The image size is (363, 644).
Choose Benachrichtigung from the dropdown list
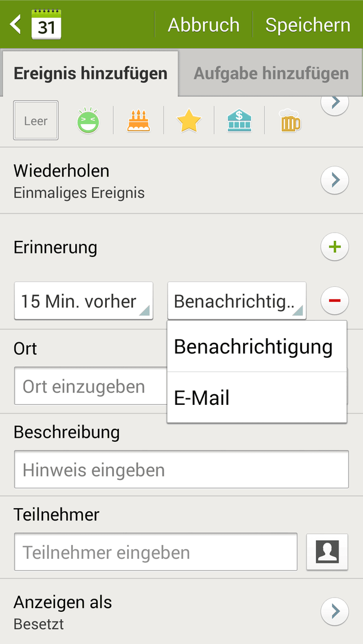click(x=257, y=346)
